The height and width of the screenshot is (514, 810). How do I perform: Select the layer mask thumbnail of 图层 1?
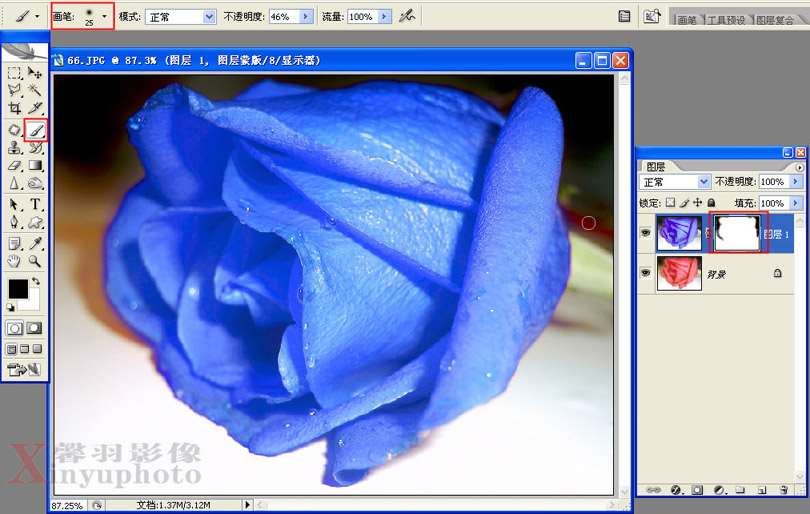(737, 232)
